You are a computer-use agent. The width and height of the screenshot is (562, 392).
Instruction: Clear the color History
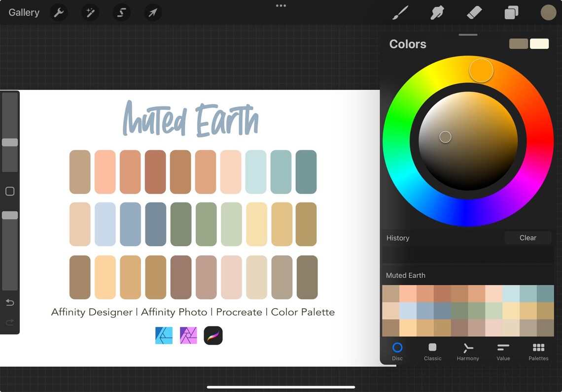point(527,238)
